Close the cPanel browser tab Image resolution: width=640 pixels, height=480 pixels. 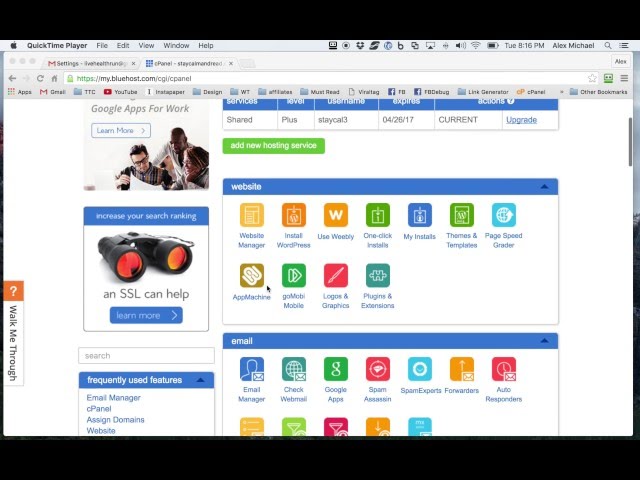pyautogui.click(x=231, y=63)
